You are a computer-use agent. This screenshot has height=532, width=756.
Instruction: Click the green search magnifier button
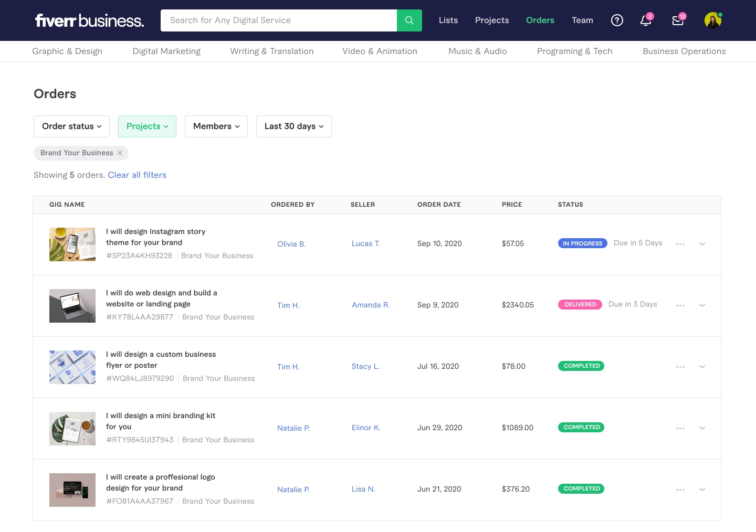point(409,20)
